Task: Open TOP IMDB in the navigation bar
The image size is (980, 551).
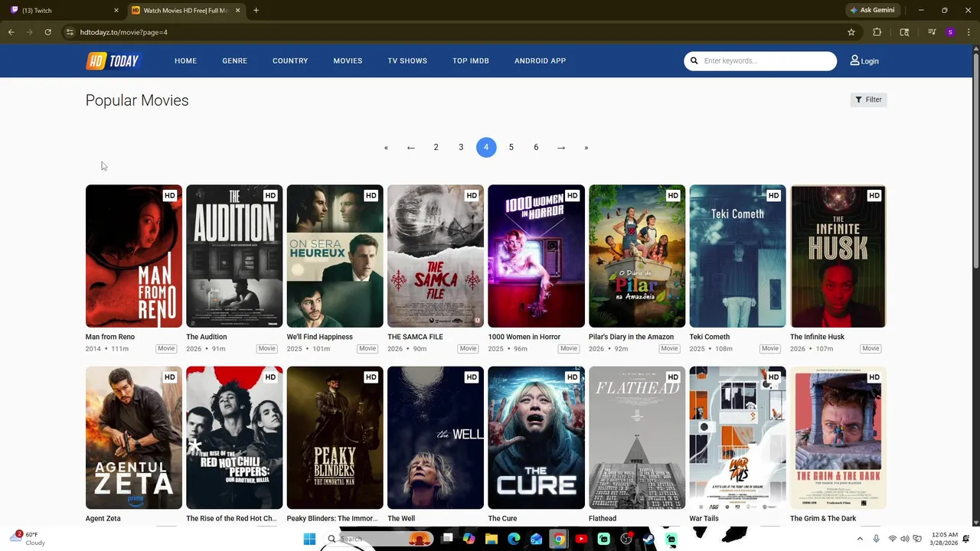Action: coord(471,60)
